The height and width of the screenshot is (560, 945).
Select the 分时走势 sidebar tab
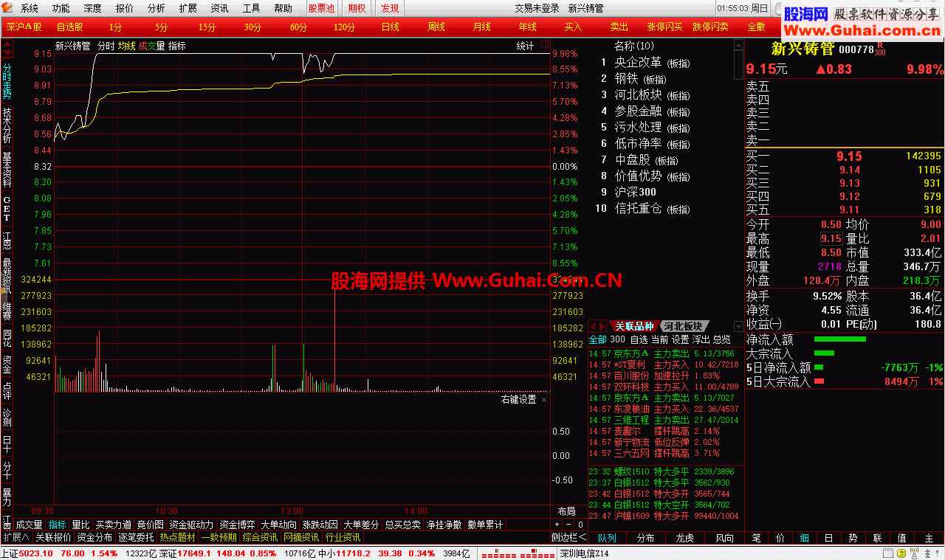(7, 81)
